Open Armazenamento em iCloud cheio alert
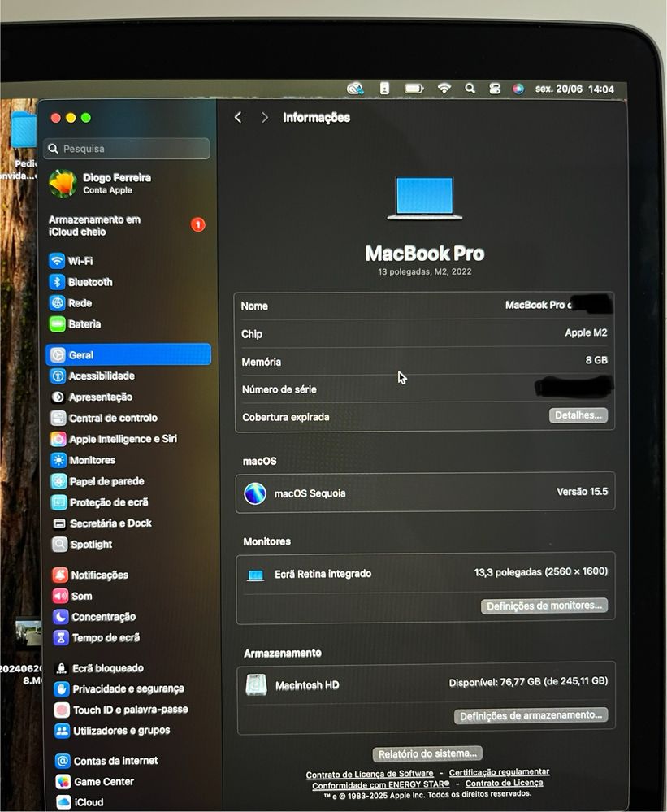This screenshot has height=812, width=667. coord(127,225)
